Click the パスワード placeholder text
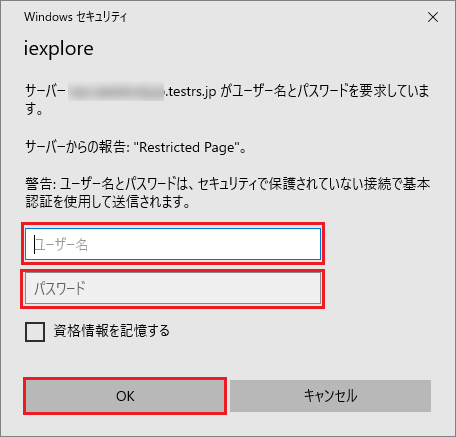This screenshot has width=456, height=437. pos(60,289)
